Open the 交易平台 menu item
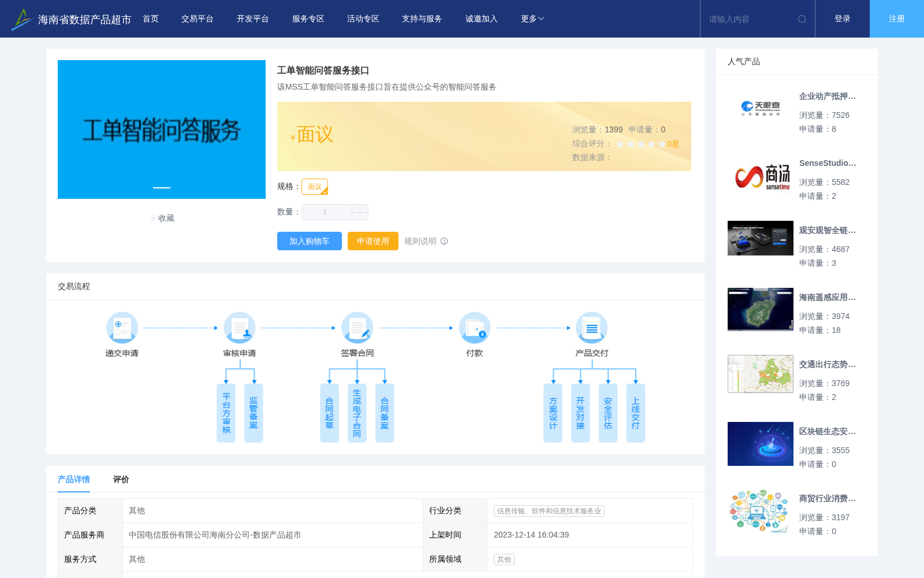Image resolution: width=924 pixels, height=578 pixels. tap(198, 19)
